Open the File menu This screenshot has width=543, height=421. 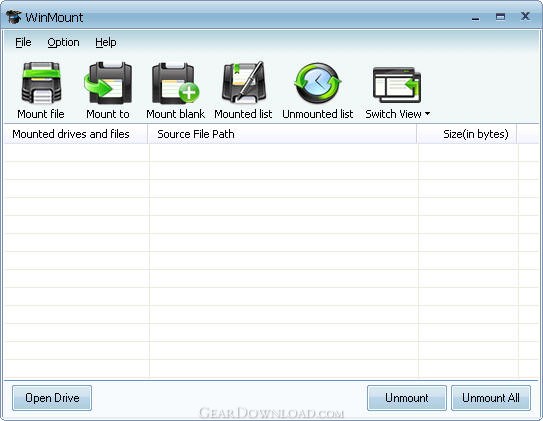click(23, 42)
